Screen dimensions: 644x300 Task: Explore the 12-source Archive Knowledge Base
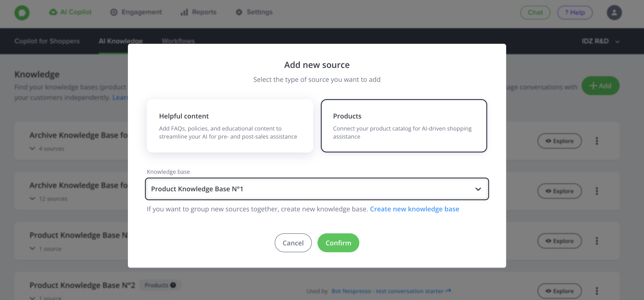[560, 191]
